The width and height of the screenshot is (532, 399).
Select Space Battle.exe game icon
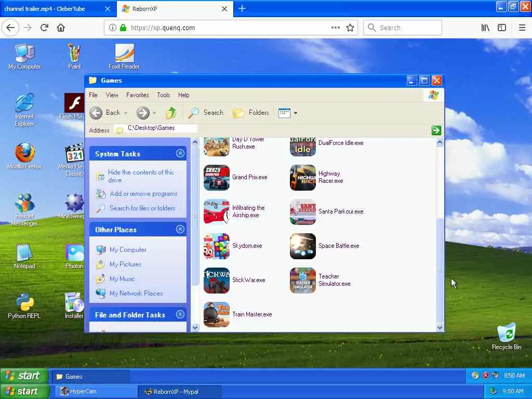coord(303,246)
